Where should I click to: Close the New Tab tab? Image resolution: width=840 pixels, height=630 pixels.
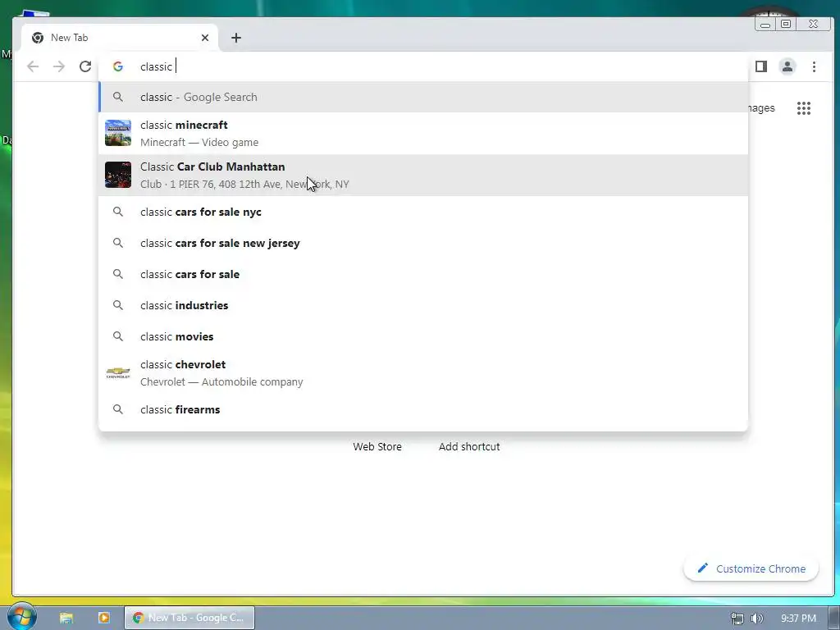coord(205,38)
